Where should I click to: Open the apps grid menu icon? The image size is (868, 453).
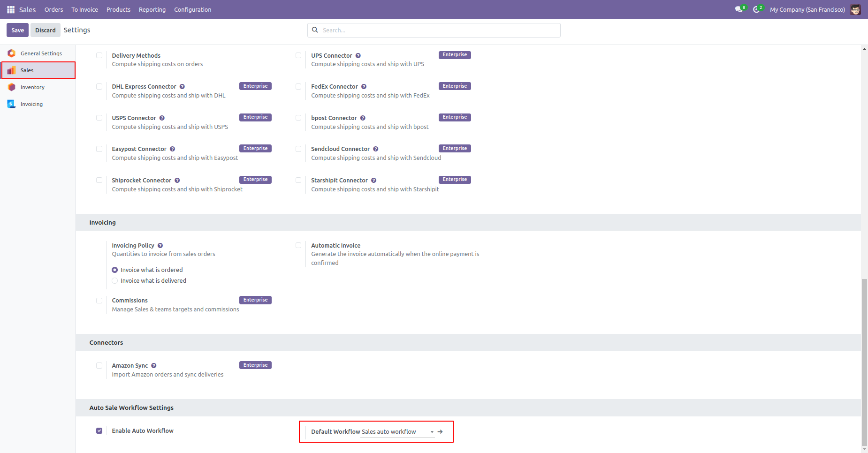point(11,9)
